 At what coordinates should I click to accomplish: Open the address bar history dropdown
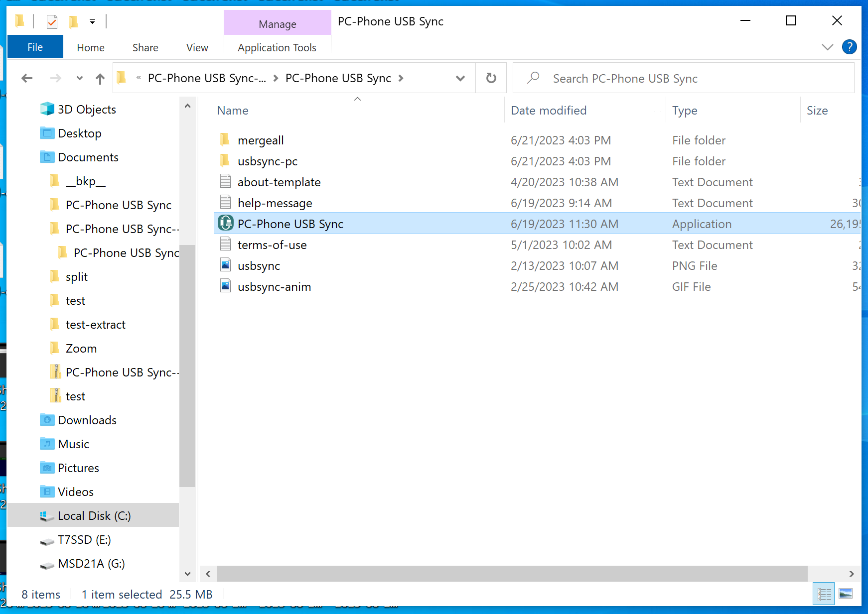tap(460, 78)
